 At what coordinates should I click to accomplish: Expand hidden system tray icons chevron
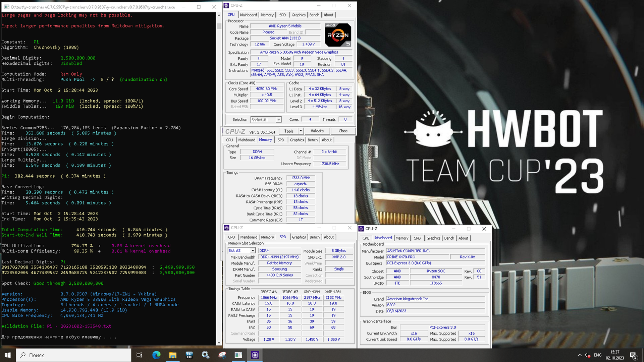pyautogui.click(x=580, y=355)
